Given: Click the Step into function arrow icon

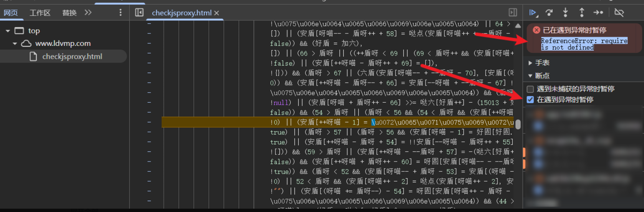Looking at the screenshot, I should [566, 13].
